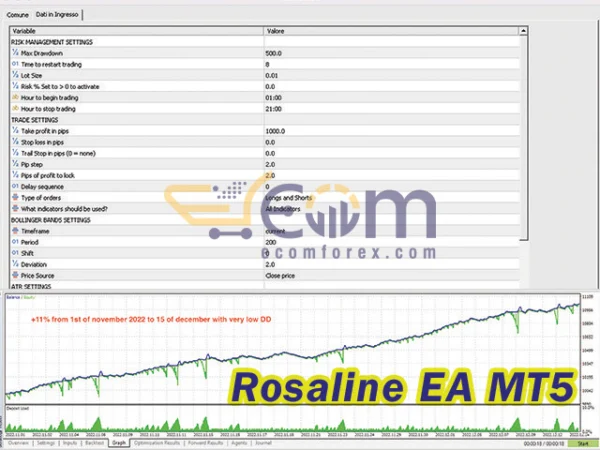Click the Max Drawdown parameter icon
600x450 pixels.
15,53
